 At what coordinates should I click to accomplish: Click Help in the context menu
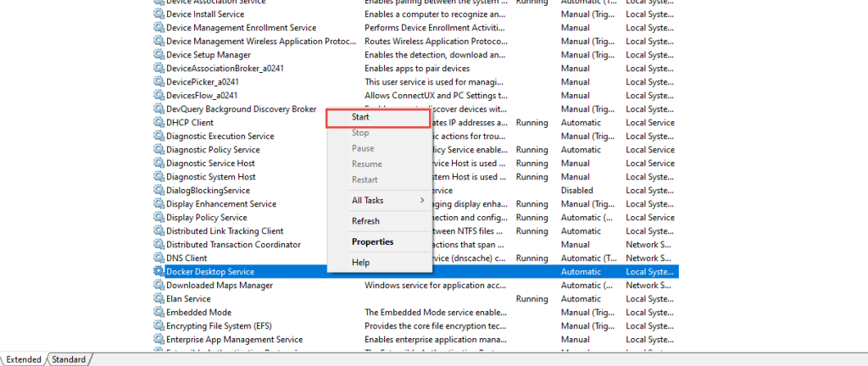(x=360, y=263)
